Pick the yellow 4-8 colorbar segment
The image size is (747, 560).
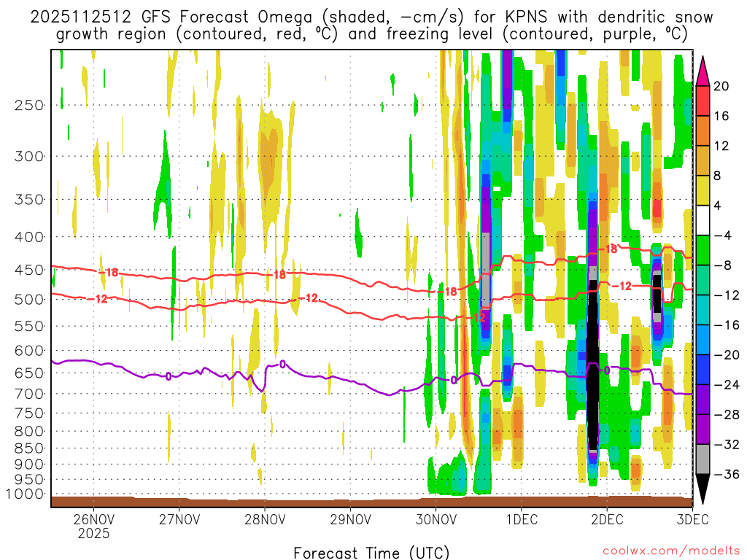(703, 190)
